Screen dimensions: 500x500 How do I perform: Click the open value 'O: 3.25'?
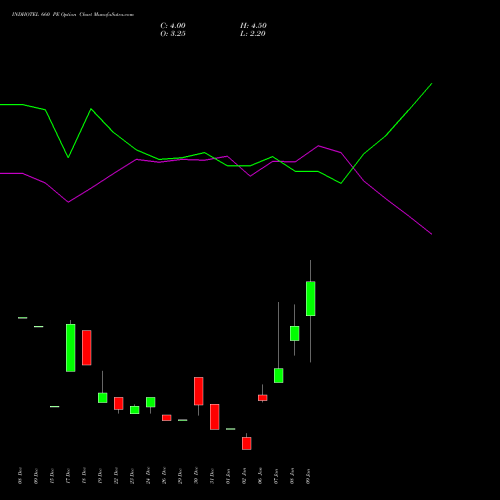click(173, 34)
